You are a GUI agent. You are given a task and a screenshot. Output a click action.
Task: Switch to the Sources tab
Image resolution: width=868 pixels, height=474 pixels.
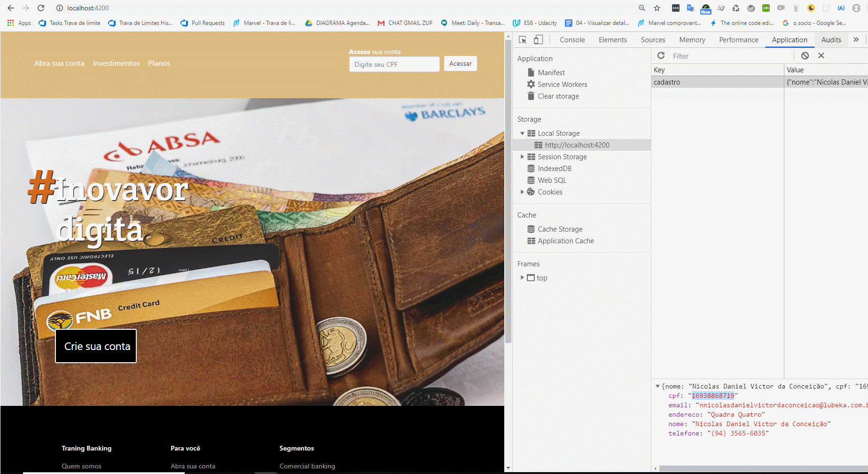(x=653, y=40)
